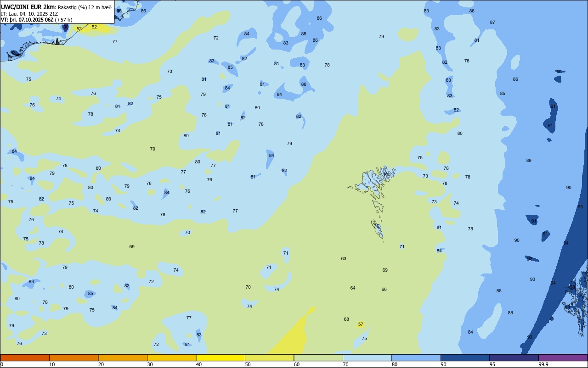
Task: Click the 50–60 pale yellow legend swatch
Action: point(269,357)
